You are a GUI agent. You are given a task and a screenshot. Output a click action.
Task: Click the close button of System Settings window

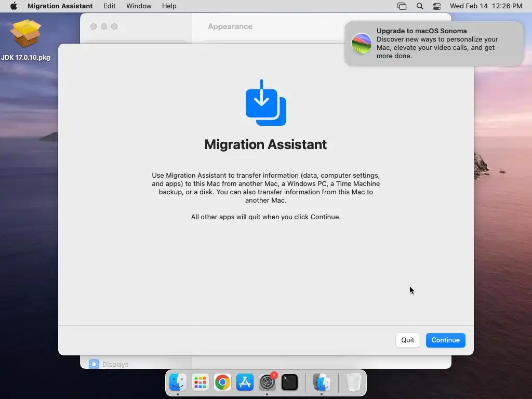point(94,26)
